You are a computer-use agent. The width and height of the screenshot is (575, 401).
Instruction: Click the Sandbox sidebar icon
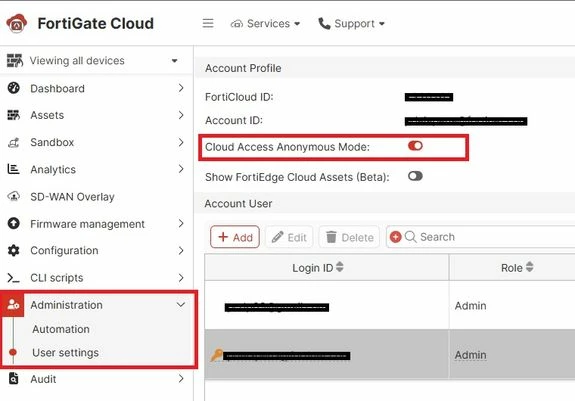tap(14, 142)
